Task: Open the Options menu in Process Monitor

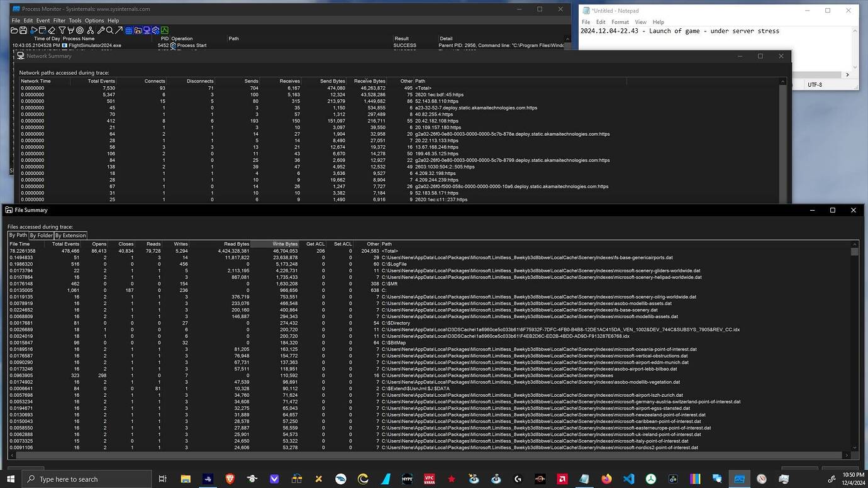Action: pyautogui.click(x=94, y=20)
